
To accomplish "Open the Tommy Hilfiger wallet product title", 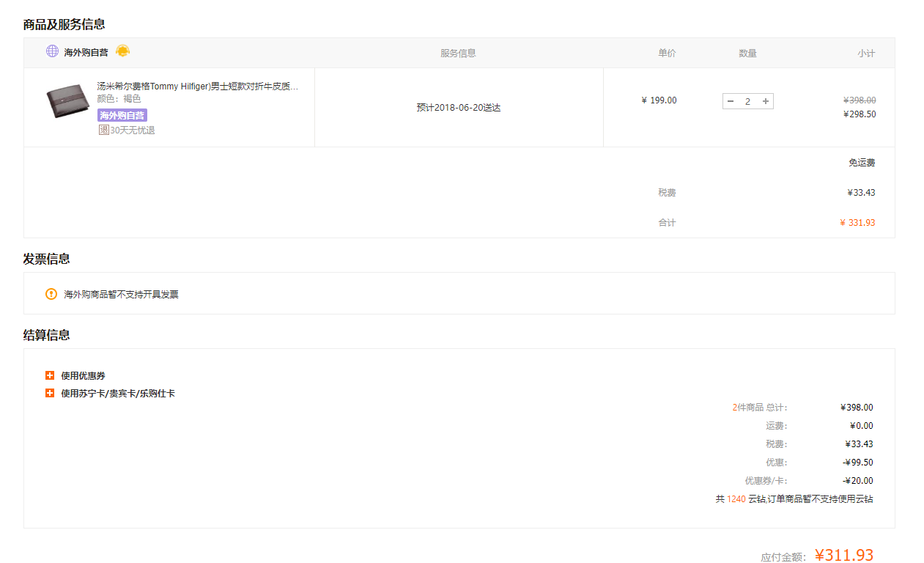I will click(197, 87).
